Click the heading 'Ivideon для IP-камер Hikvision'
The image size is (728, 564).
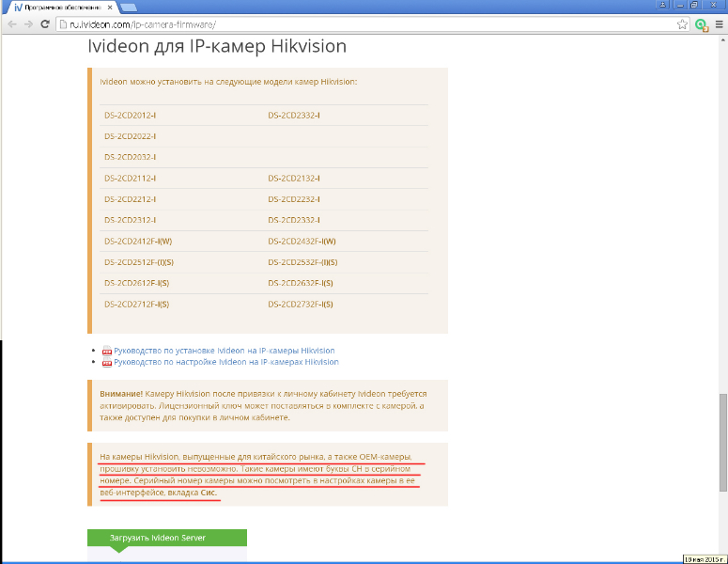(217, 46)
